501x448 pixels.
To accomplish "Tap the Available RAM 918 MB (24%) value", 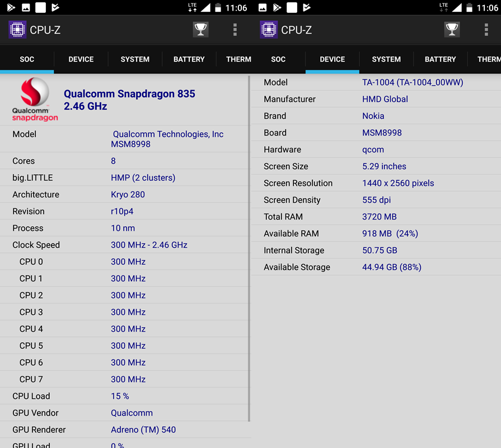I will [390, 234].
